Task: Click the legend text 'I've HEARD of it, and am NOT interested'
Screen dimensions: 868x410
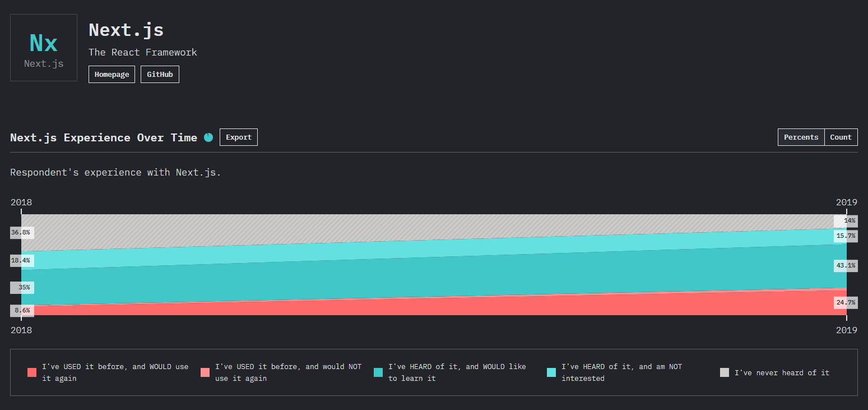Action: click(622, 372)
